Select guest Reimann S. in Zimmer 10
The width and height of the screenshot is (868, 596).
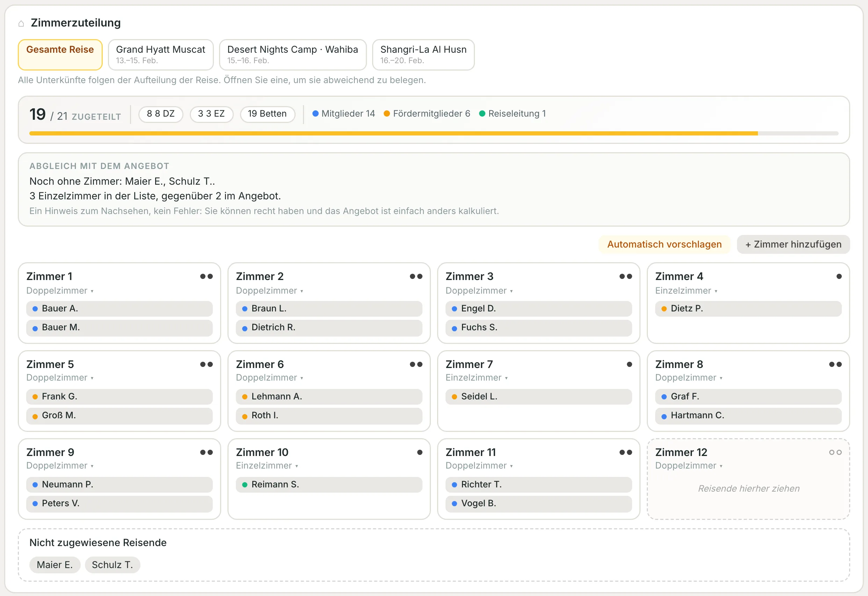[x=329, y=485]
